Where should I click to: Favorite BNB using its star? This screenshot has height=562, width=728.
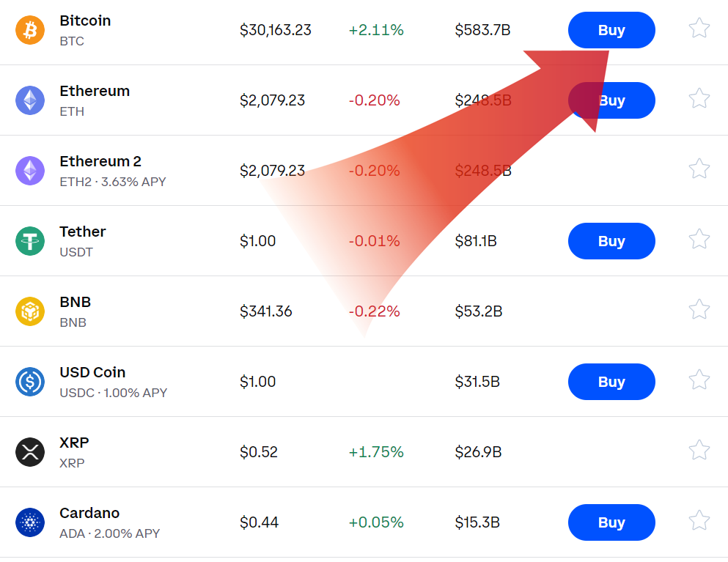699,310
